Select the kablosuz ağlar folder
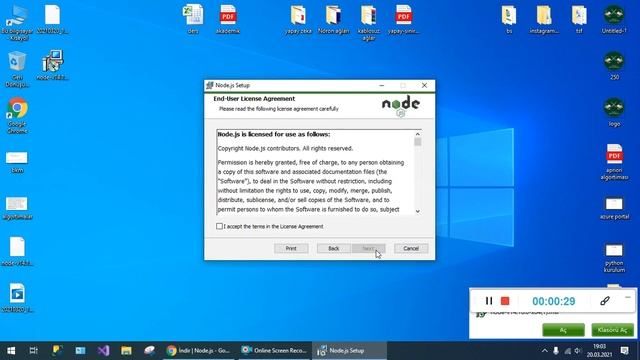Image resolution: width=640 pixels, height=360 pixels. (369, 23)
